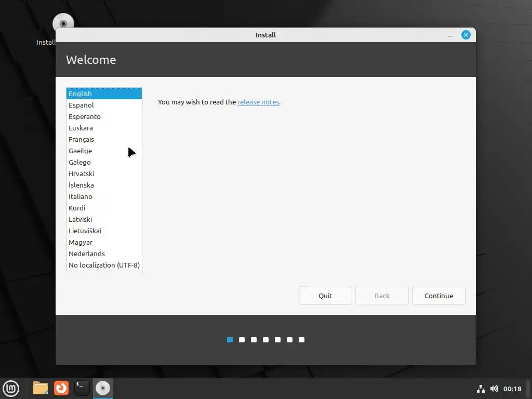Launch Firefox from the taskbar
The height and width of the screenshot is (399, 532).
click(61, 388)
